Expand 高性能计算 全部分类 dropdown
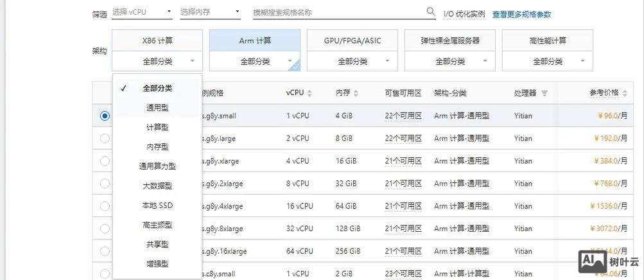The height and width of the screenshot is (280, 644). (548, 61)
